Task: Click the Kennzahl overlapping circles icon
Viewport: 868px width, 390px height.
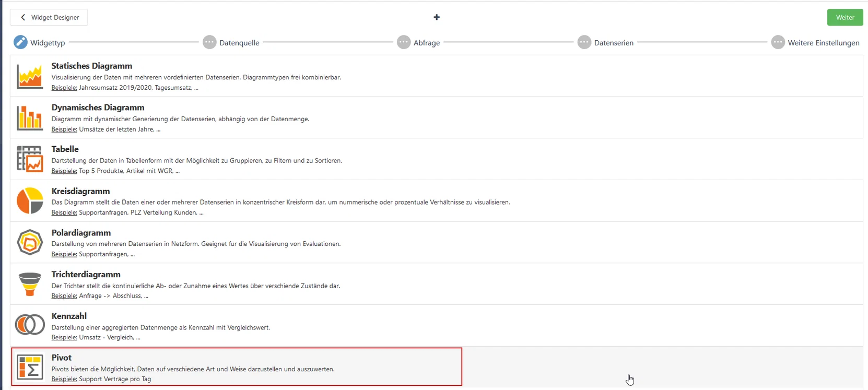Action: (30, 325)
